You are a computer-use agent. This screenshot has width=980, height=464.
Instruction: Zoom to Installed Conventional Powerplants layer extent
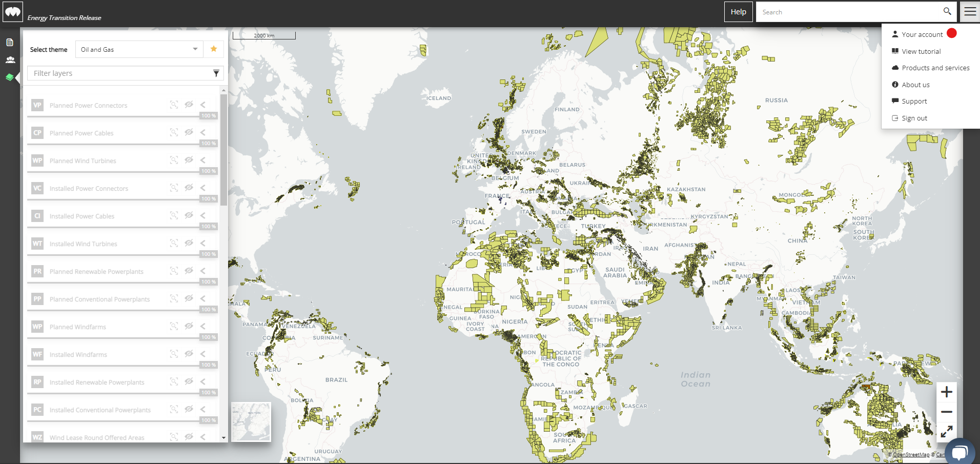click(x=174, y=409)
